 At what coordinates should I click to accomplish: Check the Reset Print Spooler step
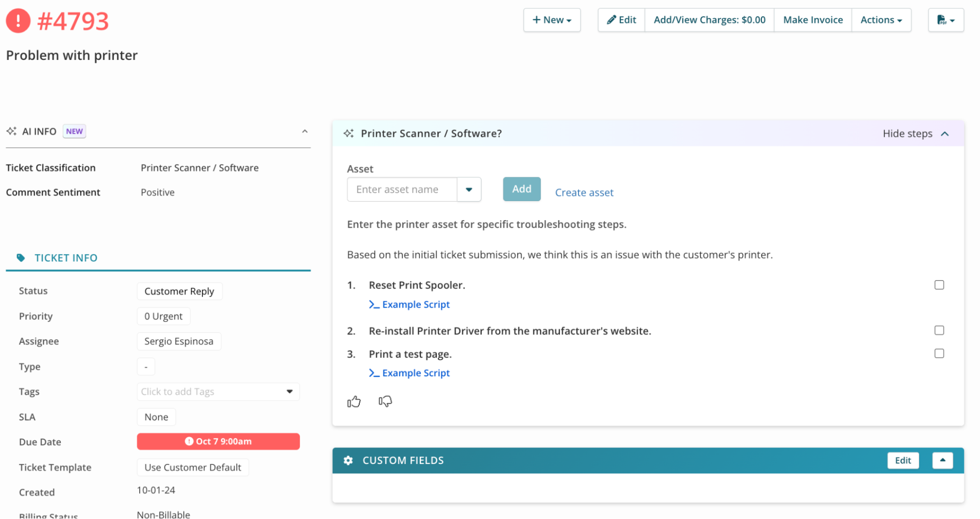[939, 285]
